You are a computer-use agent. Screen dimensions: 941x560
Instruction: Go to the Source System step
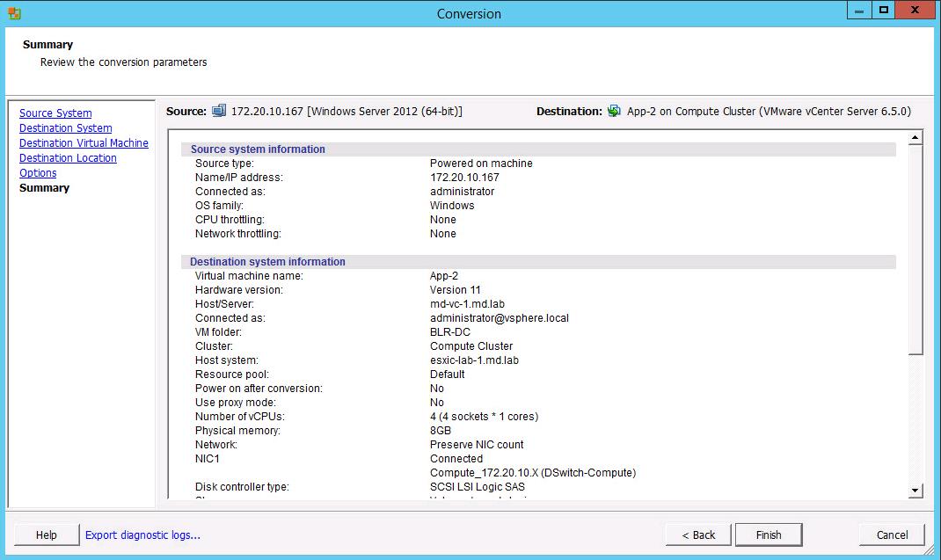[x=55, y=113]
